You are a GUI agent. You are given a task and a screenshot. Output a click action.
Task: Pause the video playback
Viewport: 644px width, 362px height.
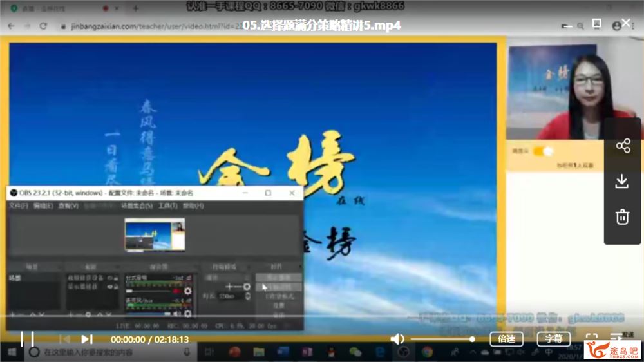(x=27, y=339)
